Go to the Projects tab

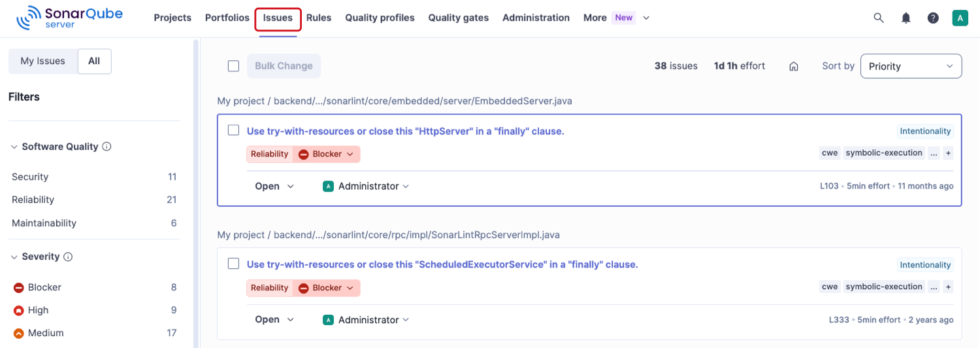172,18
